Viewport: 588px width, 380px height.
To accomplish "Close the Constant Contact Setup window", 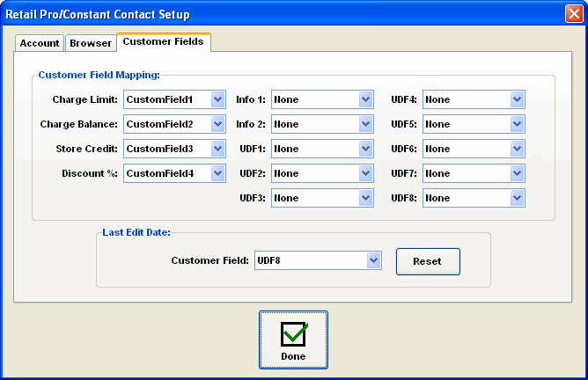I will (x=574, y=14).
